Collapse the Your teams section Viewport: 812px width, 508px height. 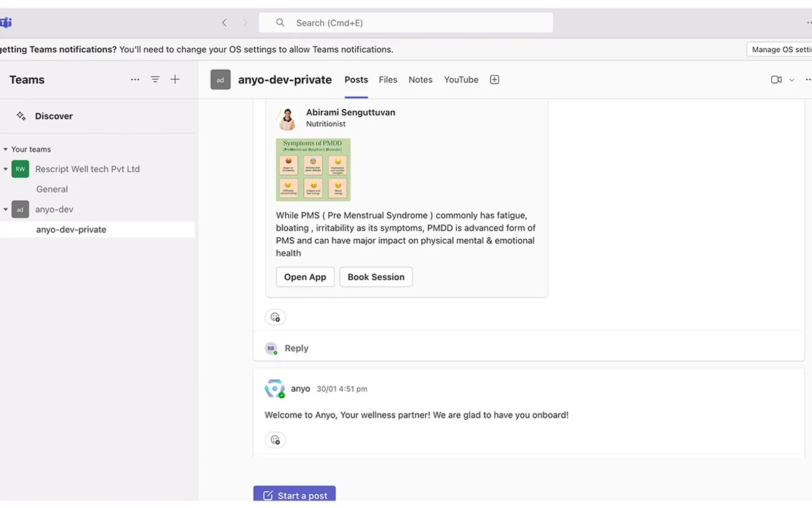[6, 149]
